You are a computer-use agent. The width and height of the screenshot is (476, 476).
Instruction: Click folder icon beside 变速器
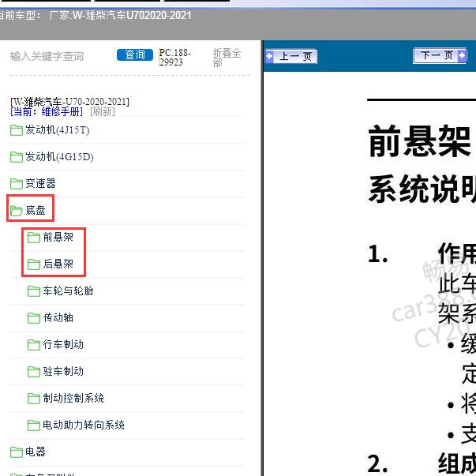pyautogui.click(x=17, y=184)
